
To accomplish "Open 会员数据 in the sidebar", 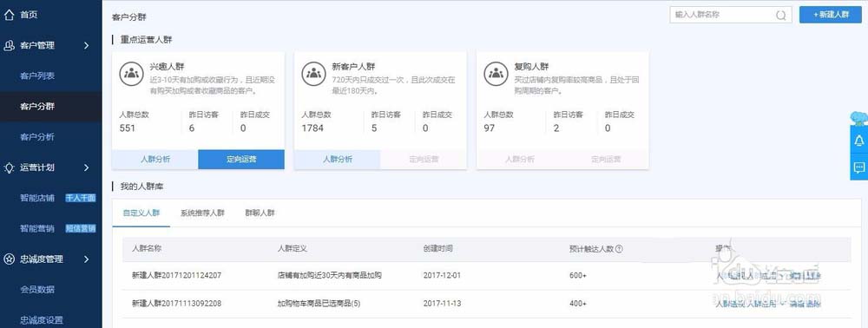I will [37, 289].
